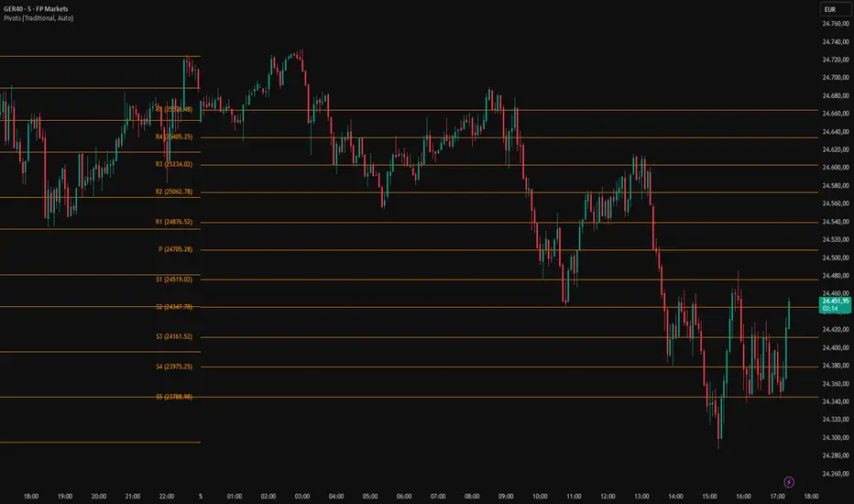The height and width of the screenshot is (504, 854).
Task: Click the 24.760,00 label on the price axis
Action: pyautogui.click(x=834, y=24)
